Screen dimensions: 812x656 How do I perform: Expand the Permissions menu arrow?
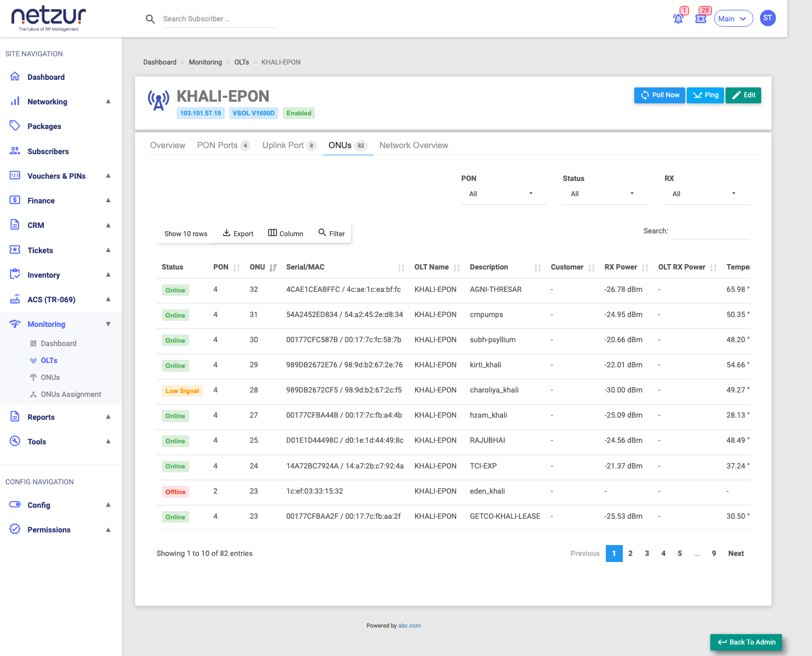click(108, 529)
